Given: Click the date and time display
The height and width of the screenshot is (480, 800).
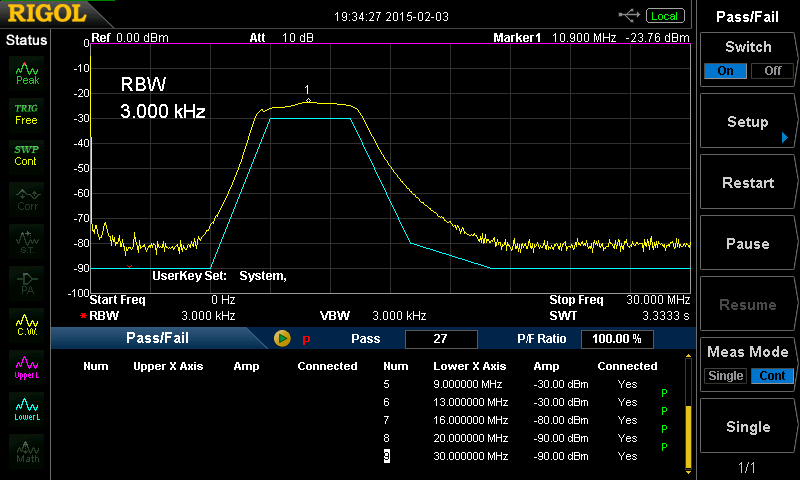Looking at the screenshot, I should [391, 17].
